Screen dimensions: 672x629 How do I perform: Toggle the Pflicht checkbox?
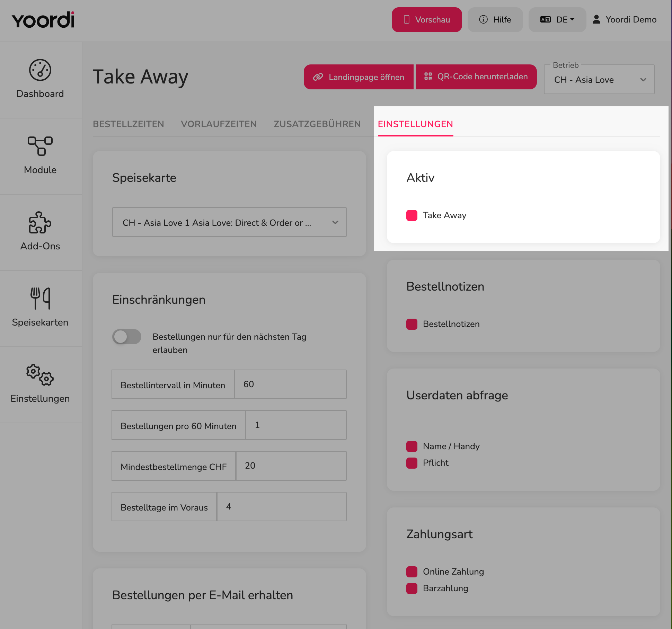[412, 463]
